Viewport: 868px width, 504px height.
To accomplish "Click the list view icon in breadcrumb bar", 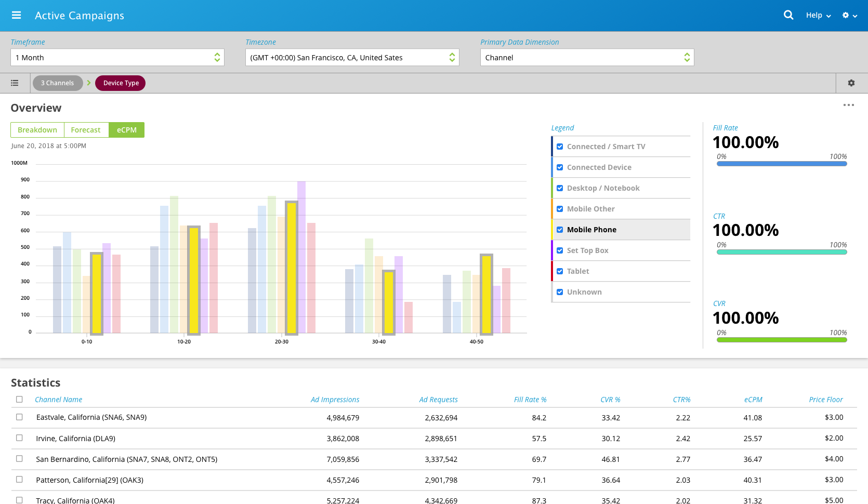I will pos(15,83).
